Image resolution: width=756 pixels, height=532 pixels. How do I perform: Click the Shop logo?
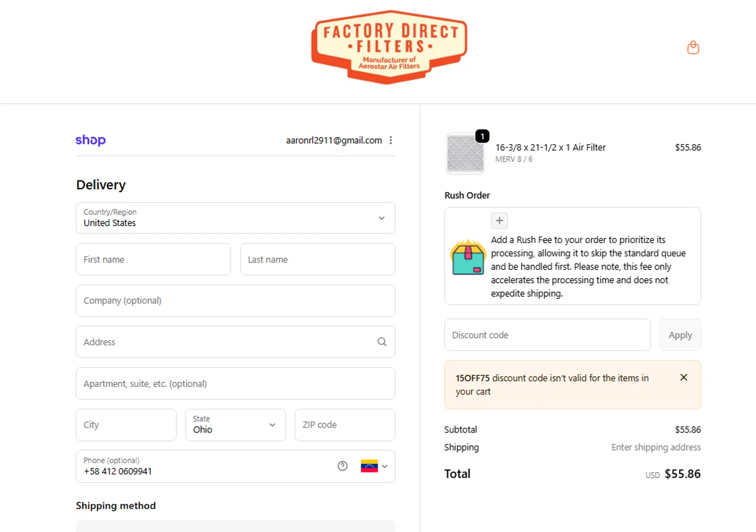click(x=91, y=140)
